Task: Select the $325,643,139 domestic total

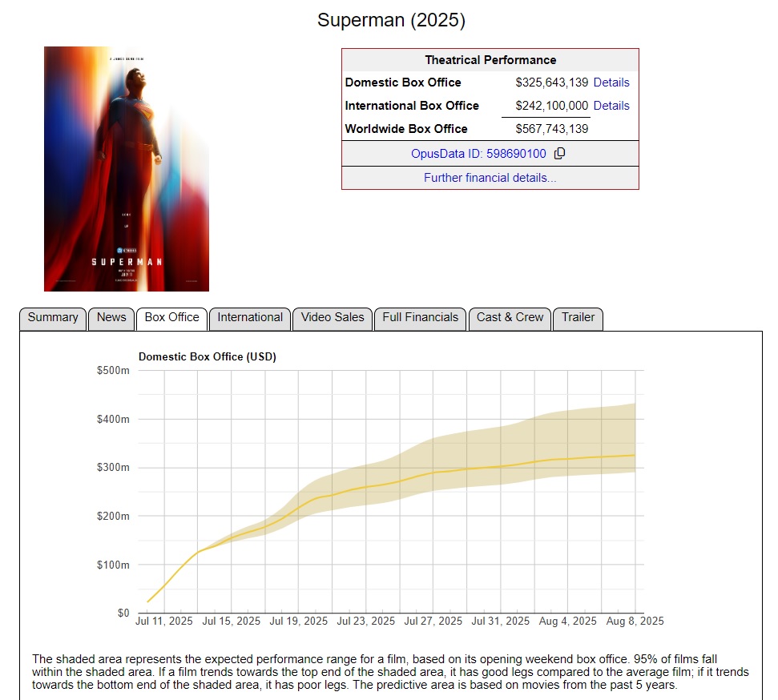Action: tap(552, 82)
